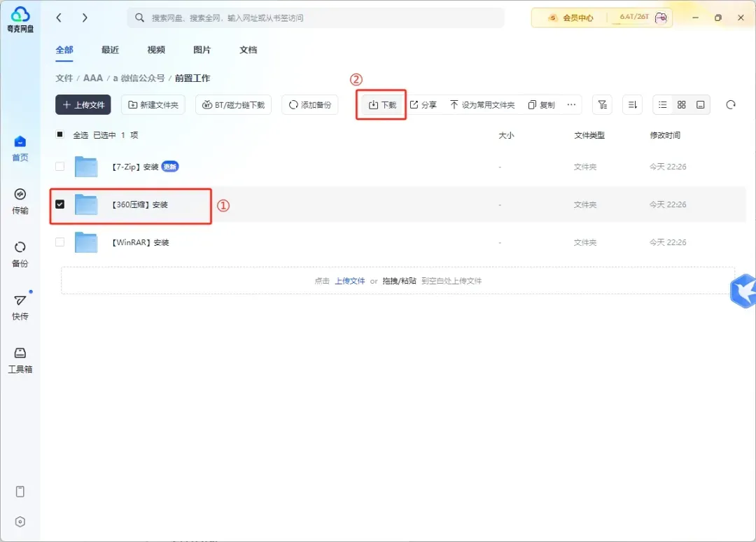756x542 pixels.
Task: Open the 快传 quick transfer sidebar item
Action: pyautogui.click(x=20, y=307)
